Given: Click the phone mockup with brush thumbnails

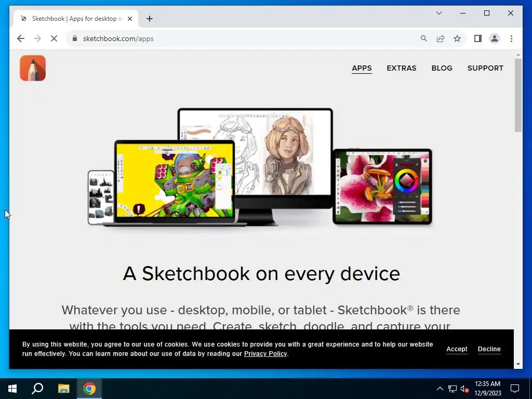Looking at the screenshot, I should coord(101,197).
